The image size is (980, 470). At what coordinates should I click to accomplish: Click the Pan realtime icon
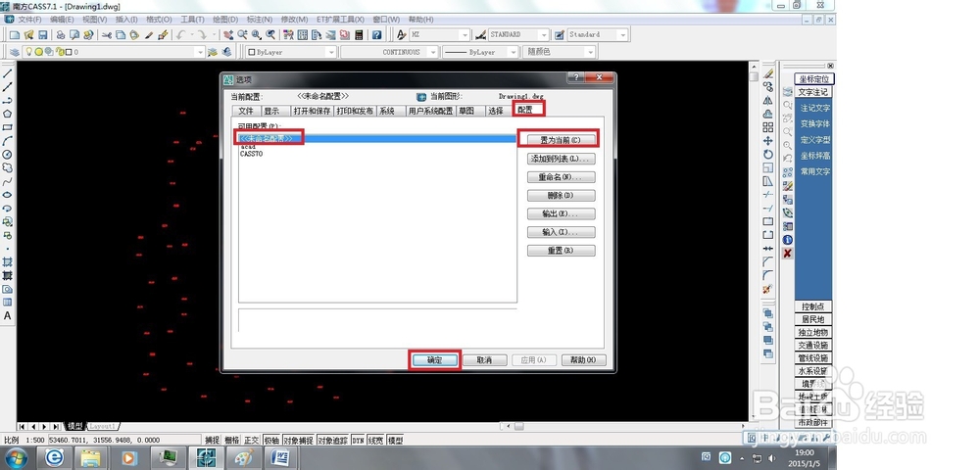tap(228, 35)
